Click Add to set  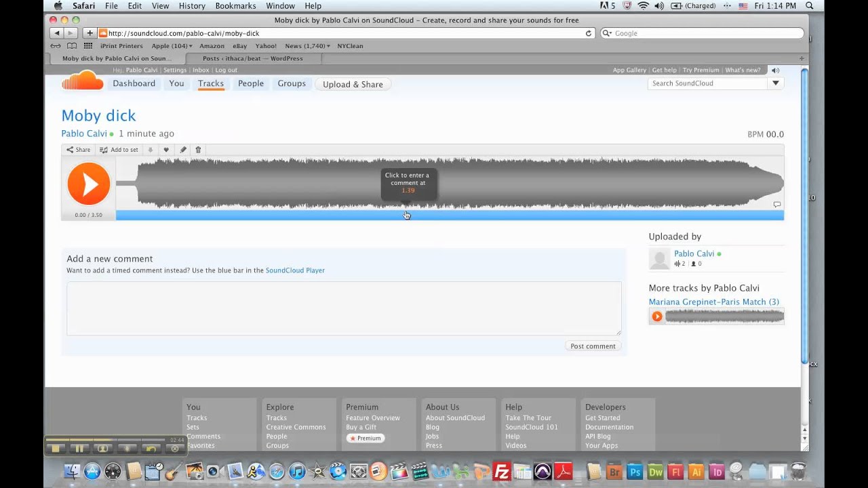[x=119, y=150]
